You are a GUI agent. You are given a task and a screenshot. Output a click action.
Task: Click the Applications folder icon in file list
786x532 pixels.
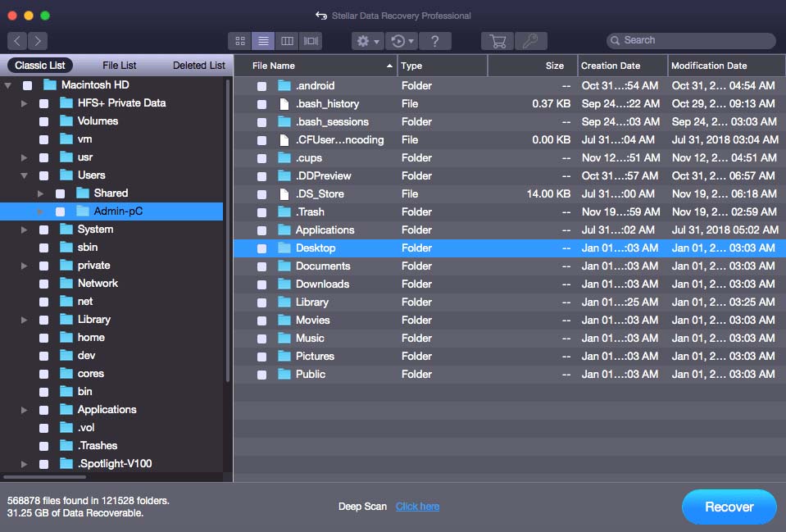[x=284, y=230]
